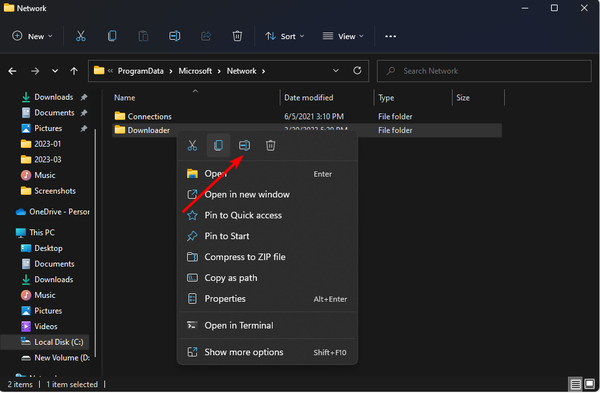Expand the address bar history dropdown
The image size is (600, 393).
336,71
